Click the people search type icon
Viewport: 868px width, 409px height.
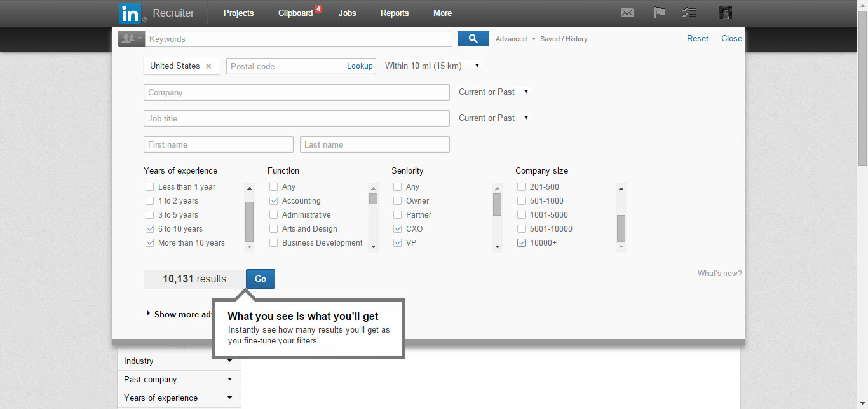point(131,39)
